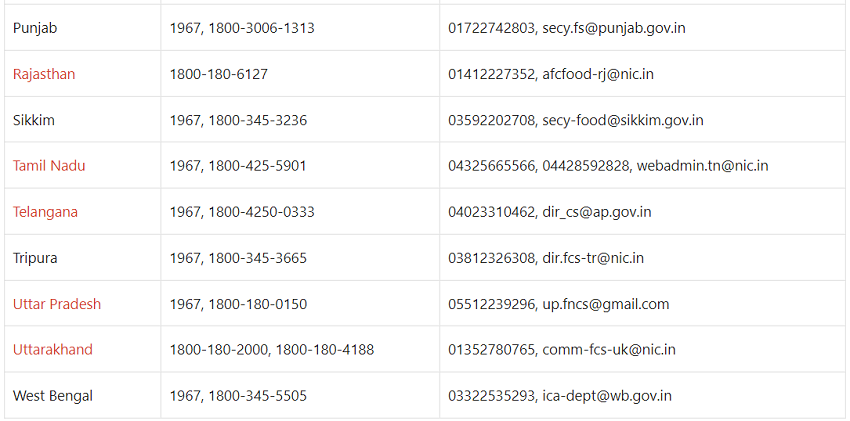
Task: Click the West Bengal state name cell
Action: point(53,396)
